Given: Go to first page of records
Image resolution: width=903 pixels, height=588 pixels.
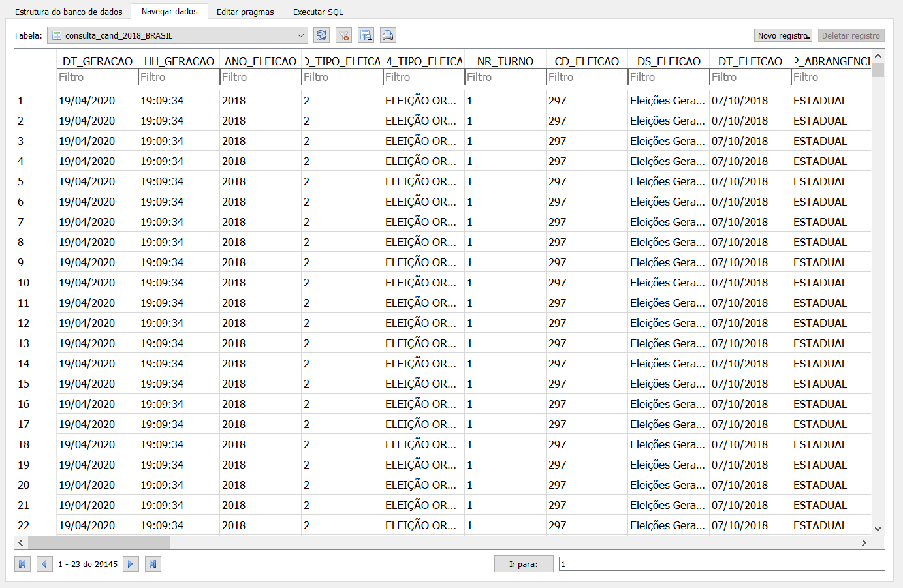Looking at the screenshot, I should click(x=22, y=564).
